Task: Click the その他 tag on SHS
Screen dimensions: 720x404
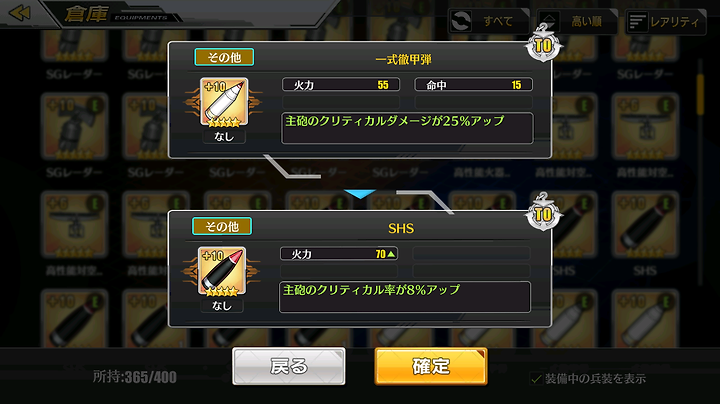Action: (x=222, y=226)
